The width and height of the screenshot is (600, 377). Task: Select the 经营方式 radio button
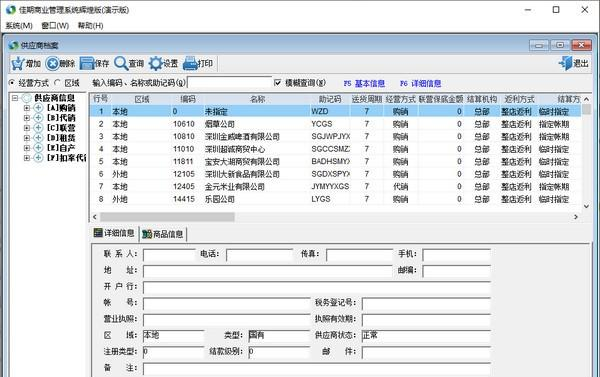[x=12, y=83]
